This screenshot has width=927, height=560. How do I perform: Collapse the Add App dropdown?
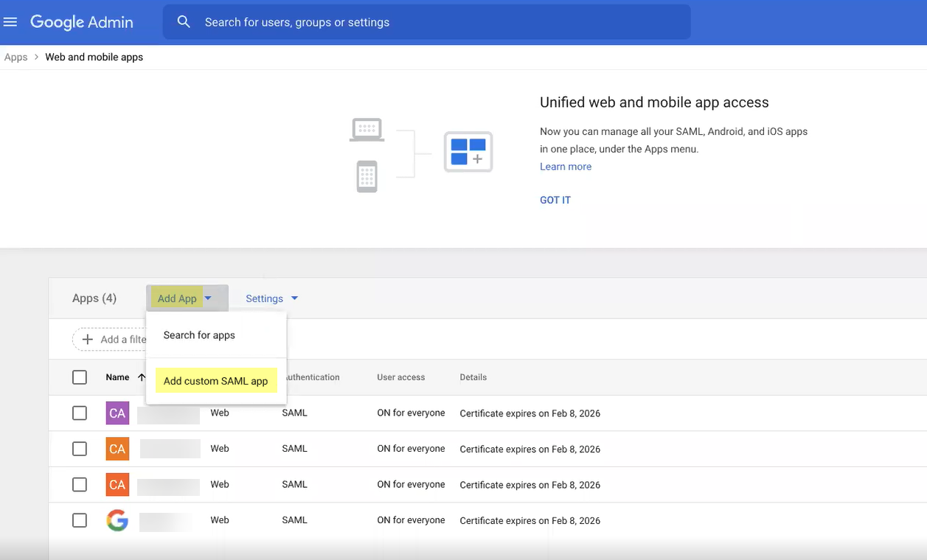[x=186, y=298]
